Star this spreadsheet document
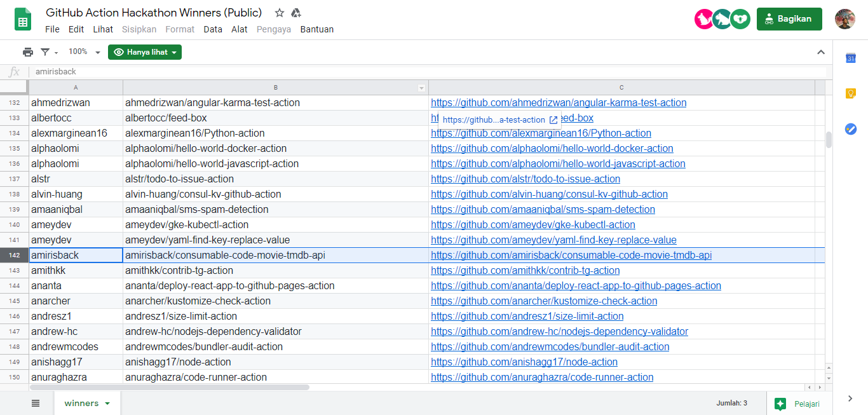 [280, 13]
